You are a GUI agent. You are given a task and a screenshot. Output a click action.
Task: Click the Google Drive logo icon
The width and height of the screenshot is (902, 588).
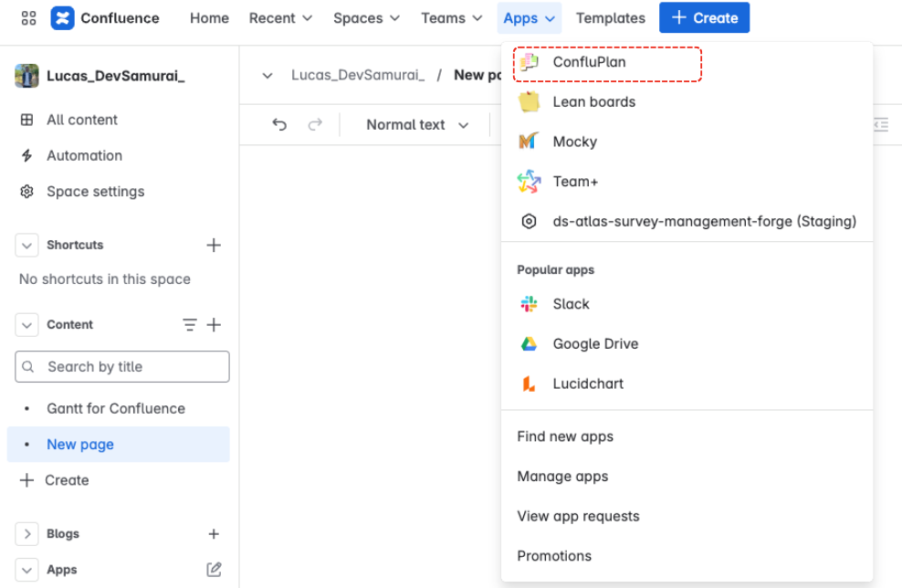pyautogui.click(x=529, y=344)
